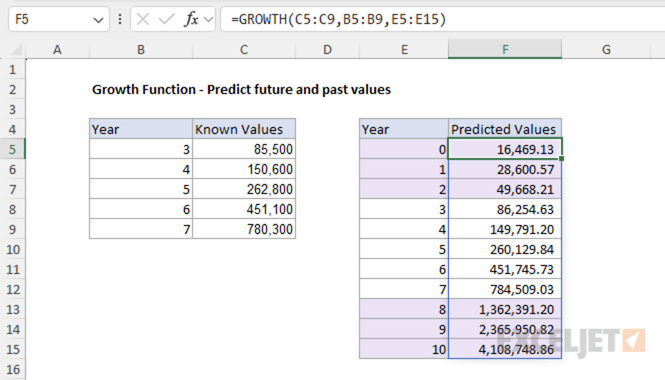The height and width of the screenshot is (380, 665).
Task: Select Year value 7 in cell B9
Action: [141, 229]
